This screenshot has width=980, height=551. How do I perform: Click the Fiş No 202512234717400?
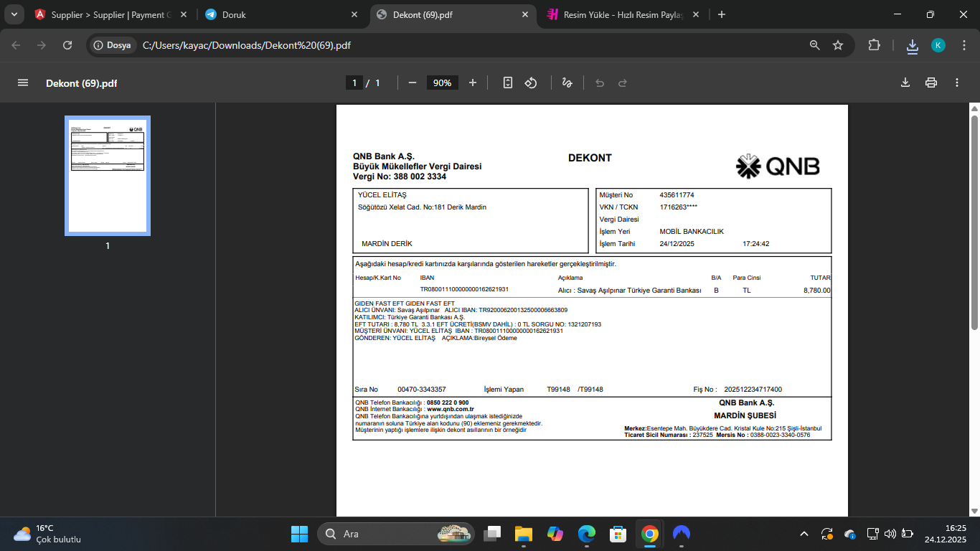[x=753, y=390]
